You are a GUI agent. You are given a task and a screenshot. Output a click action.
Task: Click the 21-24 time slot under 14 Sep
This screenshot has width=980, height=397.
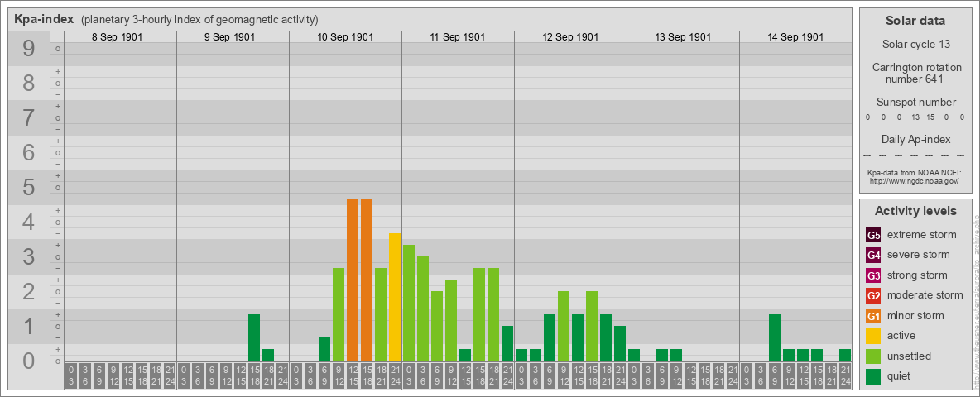pos(845,376)
